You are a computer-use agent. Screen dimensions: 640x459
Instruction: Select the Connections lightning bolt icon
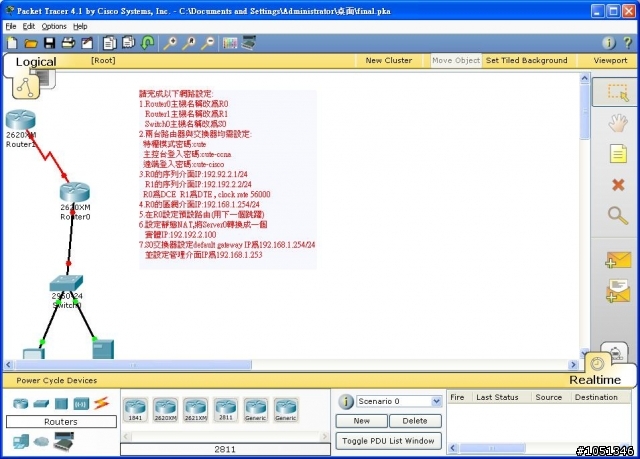[101, 403]
